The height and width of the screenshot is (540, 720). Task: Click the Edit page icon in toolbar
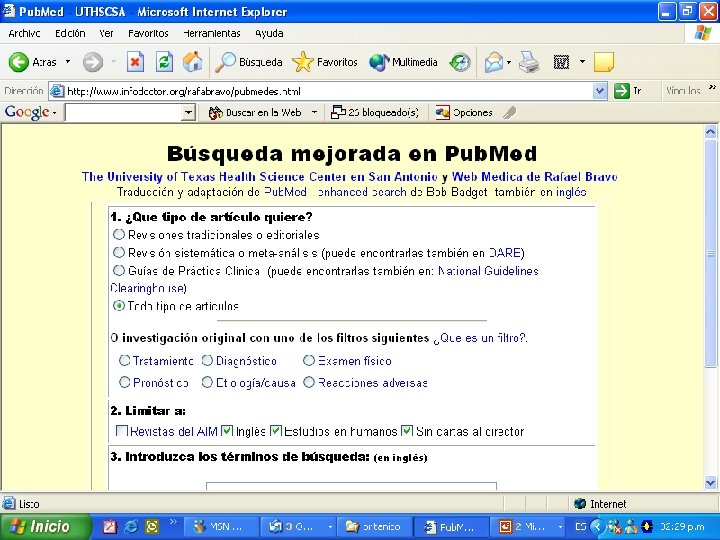(561, 62)
